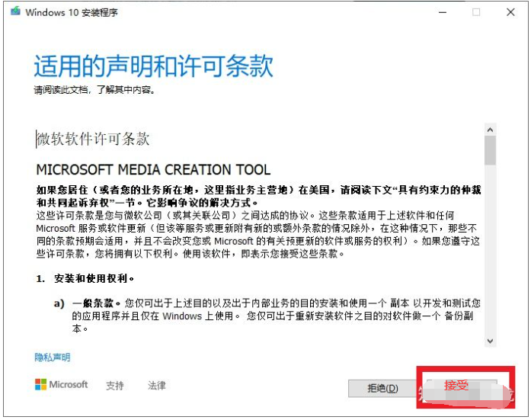
Task: Click the 适用的声明和许可条款 page heading
Action: click(153, 66)
